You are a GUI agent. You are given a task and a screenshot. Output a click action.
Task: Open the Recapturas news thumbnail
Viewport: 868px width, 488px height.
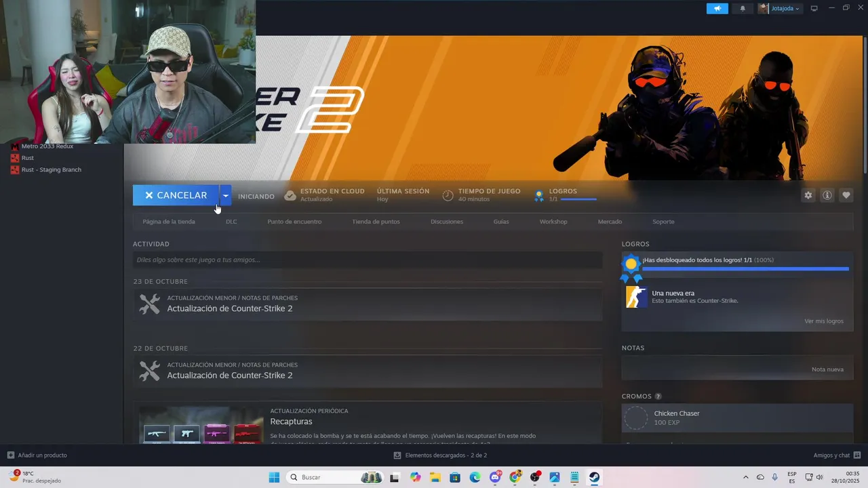pos(201,425)
